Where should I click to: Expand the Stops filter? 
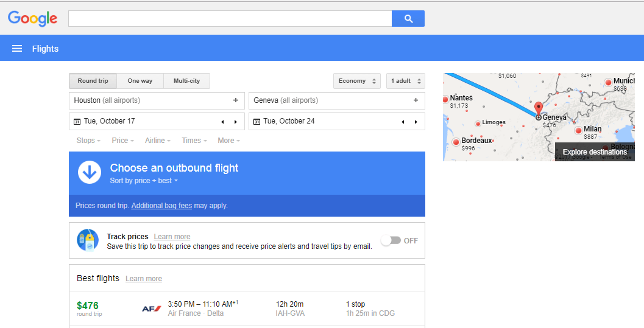pos(88,141)
